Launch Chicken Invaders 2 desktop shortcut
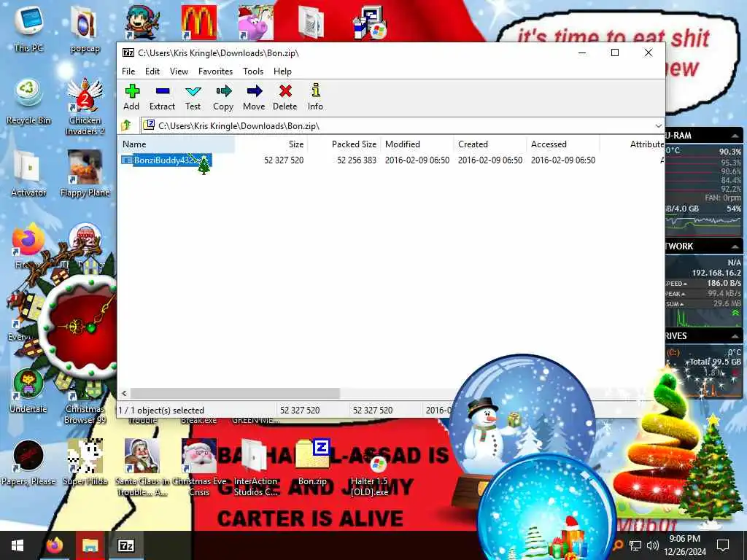747x560 pixels. [x=85, y=107]
